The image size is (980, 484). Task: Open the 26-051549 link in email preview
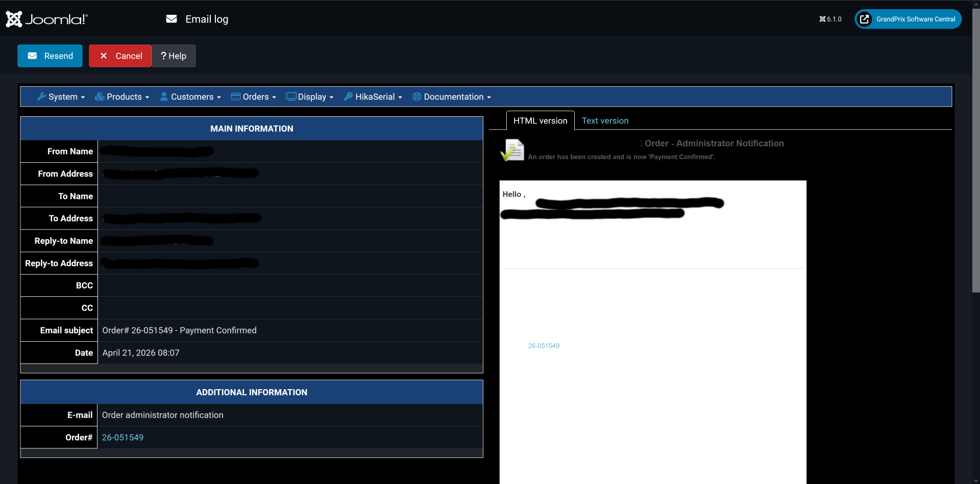pyautogui.click(x=544, y=346)
